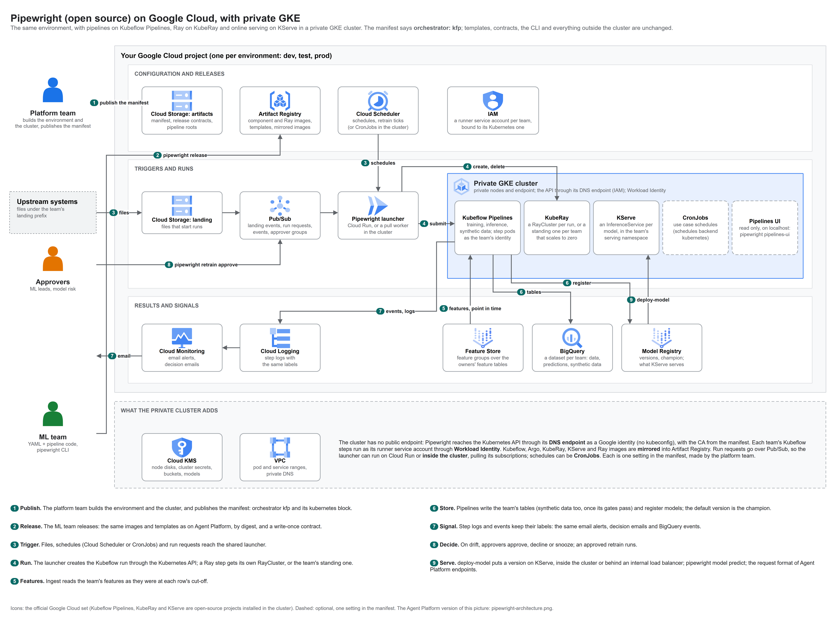Click the blue Platform team person icon
840x630 pixels.
pos(53,90)
